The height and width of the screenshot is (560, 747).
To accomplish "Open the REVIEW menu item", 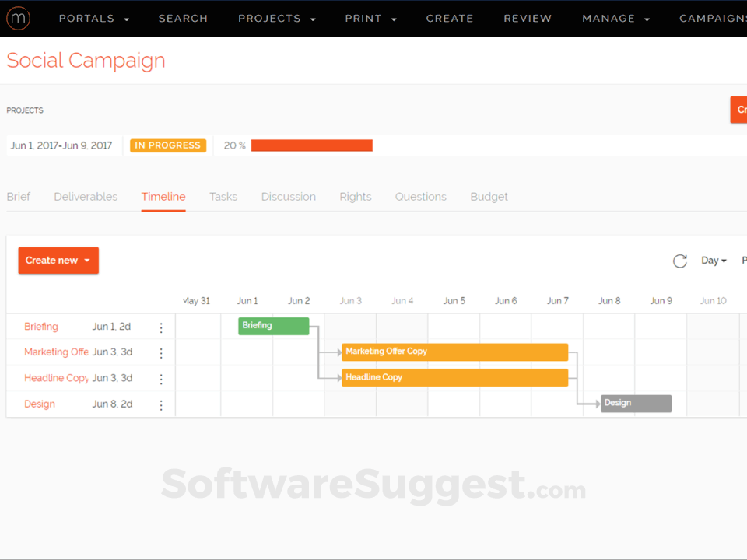I will tap(528, 18).
